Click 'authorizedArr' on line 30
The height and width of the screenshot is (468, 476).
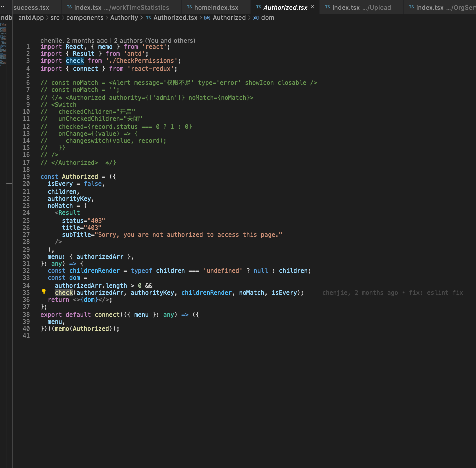[100, 257]
